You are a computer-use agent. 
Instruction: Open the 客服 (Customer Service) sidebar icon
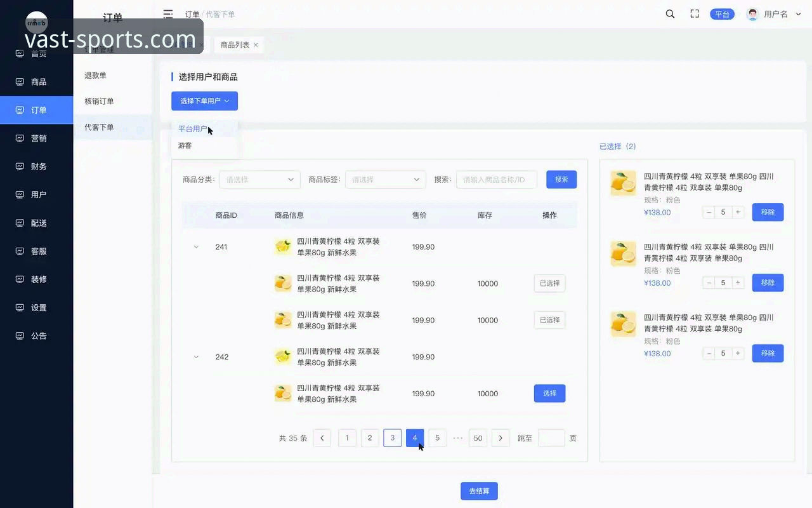click(x=19, y=251)
